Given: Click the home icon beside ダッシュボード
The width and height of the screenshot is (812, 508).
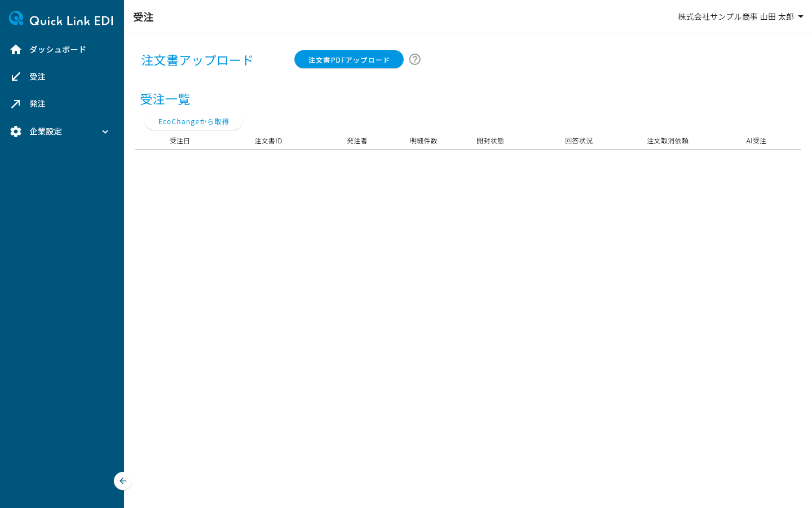Looking at the screenshot, I should [x=16, y=50].
